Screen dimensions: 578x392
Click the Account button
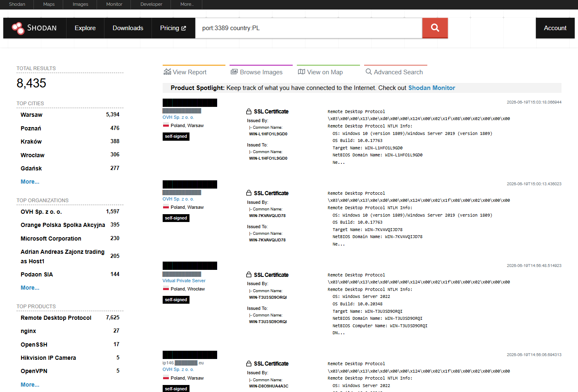[x=555, y=28]
